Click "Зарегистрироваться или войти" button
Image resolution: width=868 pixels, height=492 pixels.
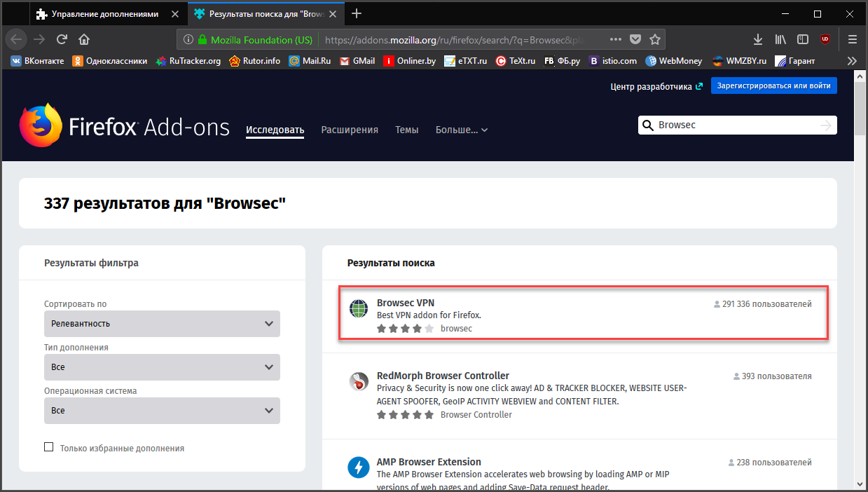click(773, 86)
